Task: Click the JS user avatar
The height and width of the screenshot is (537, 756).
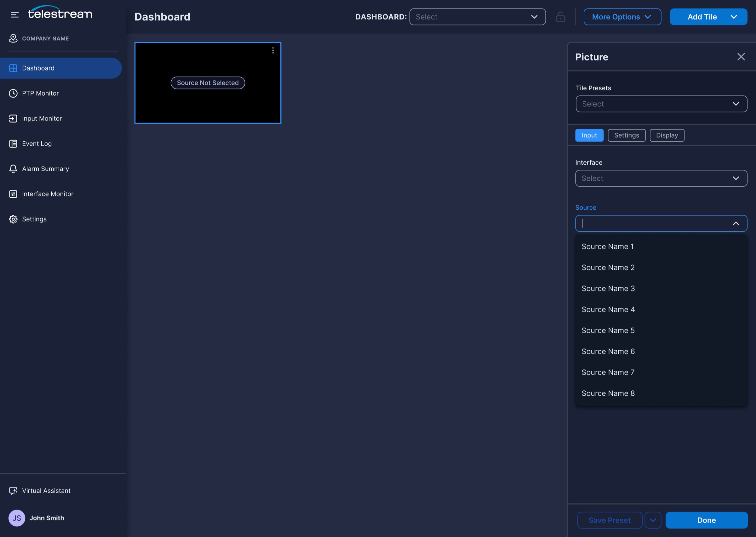Action: [17, 518]
